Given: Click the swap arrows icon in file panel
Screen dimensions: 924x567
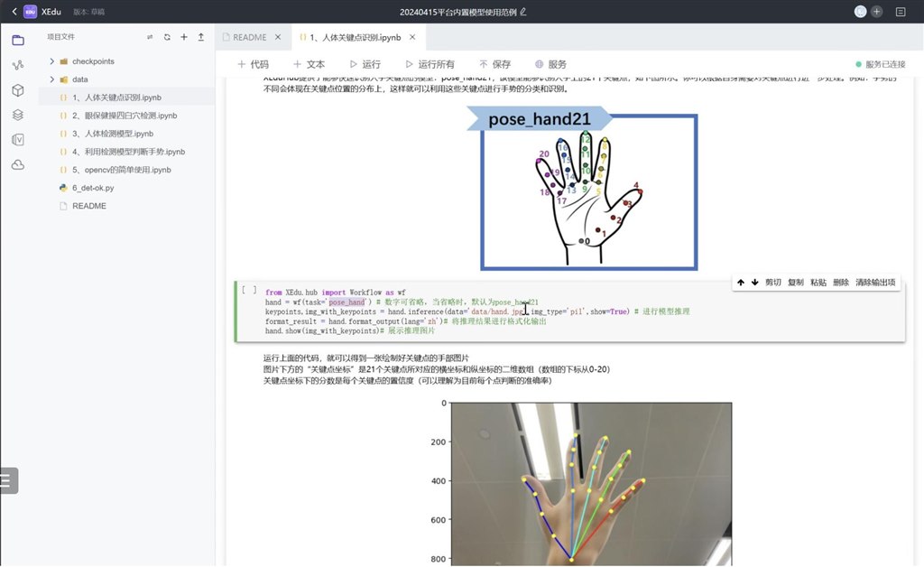Looking at the screenshot, I should point(150,36).
